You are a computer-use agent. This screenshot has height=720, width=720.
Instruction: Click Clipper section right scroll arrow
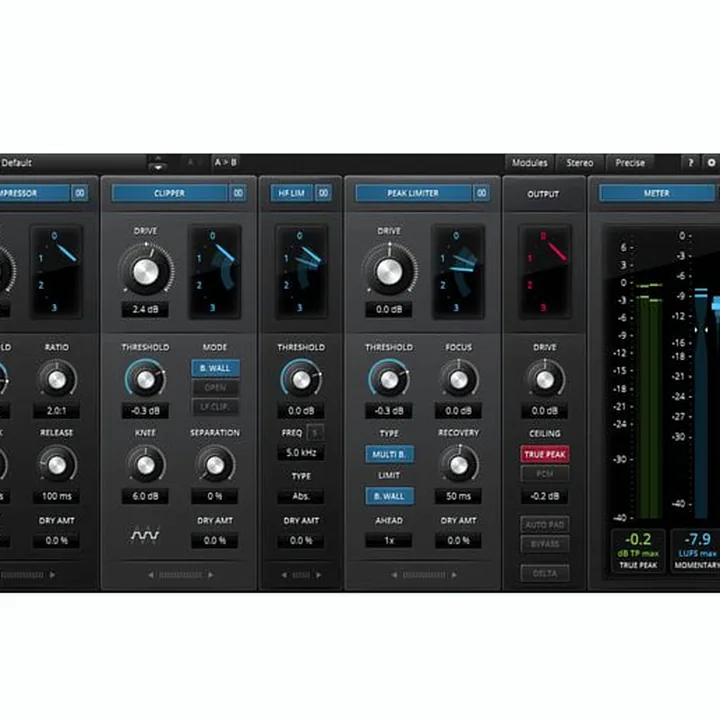(x=210, y=575)
